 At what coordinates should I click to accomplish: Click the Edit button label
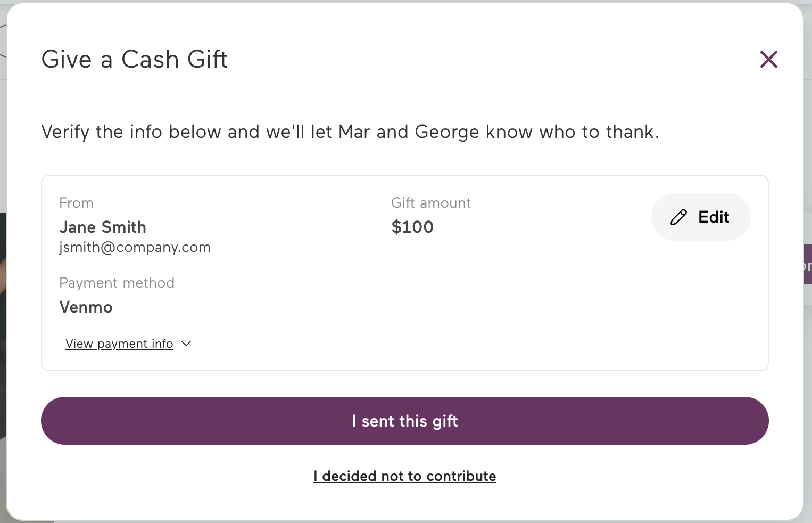pyautogui.click(x=714, y=217)
